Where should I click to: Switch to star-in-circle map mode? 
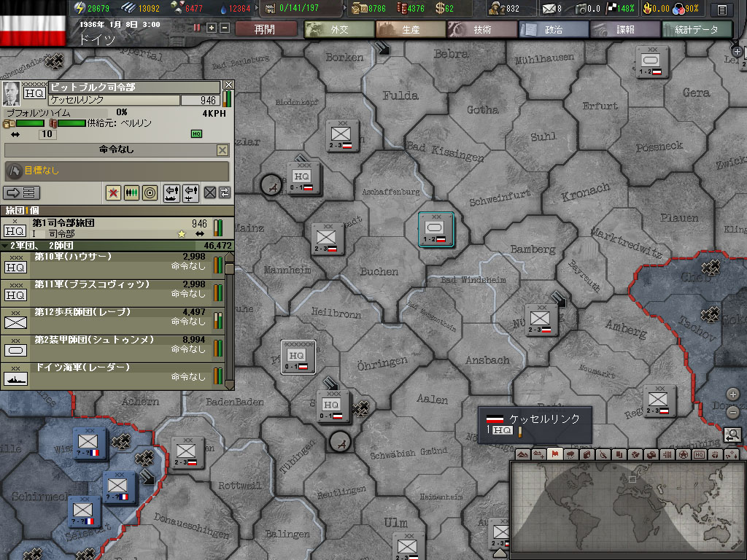(x=683, y=455)
